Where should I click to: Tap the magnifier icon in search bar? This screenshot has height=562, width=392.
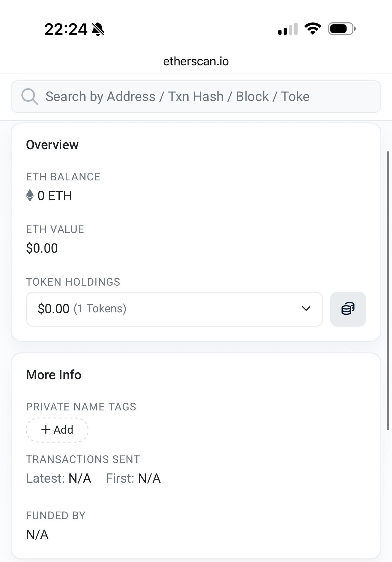(29, 97)
